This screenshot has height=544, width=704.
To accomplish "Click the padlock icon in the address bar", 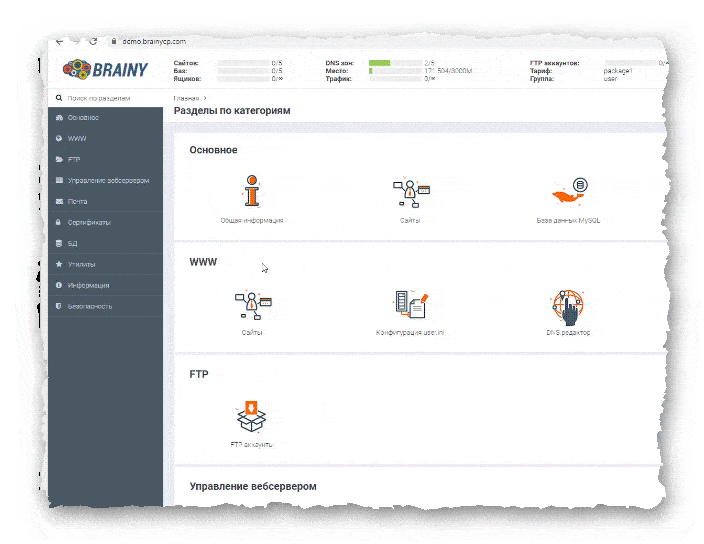I will [114, 41].
